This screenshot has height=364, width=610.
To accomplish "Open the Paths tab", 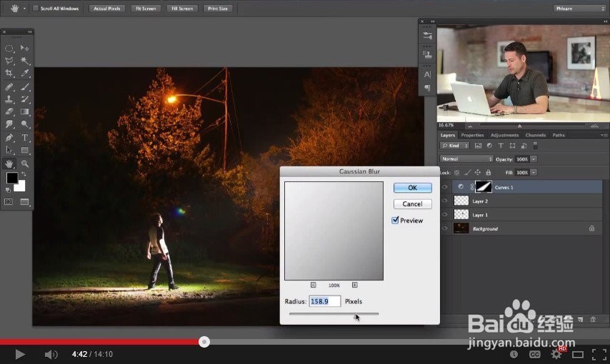I will click(559, 135).
